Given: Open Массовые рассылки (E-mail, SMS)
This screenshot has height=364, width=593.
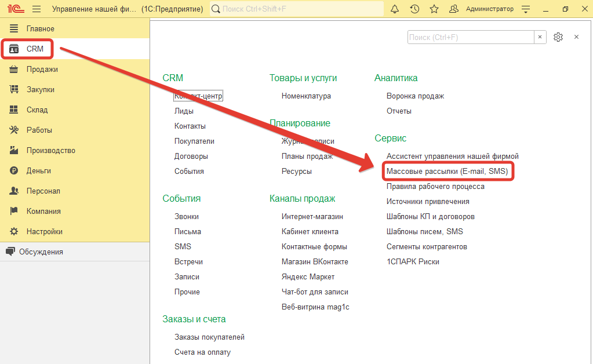Looking at the screenshot, I should click(x=447, y=171).
